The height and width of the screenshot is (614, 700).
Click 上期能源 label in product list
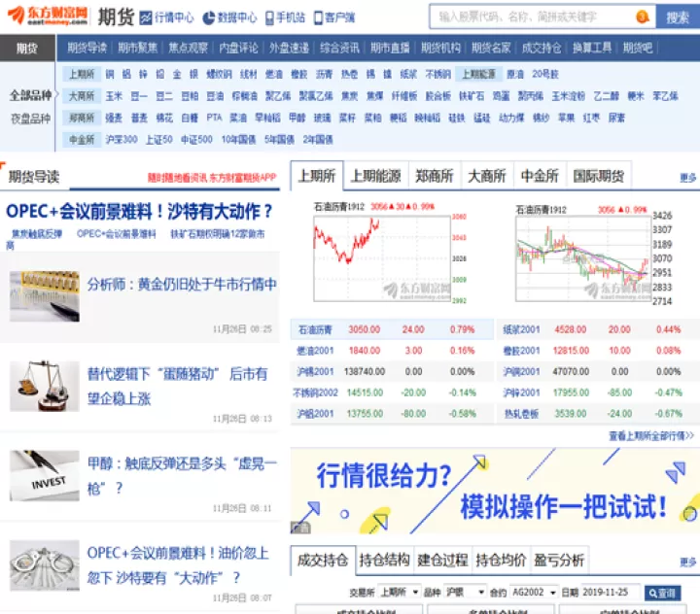pyautogui.click(x=478, y=74)
